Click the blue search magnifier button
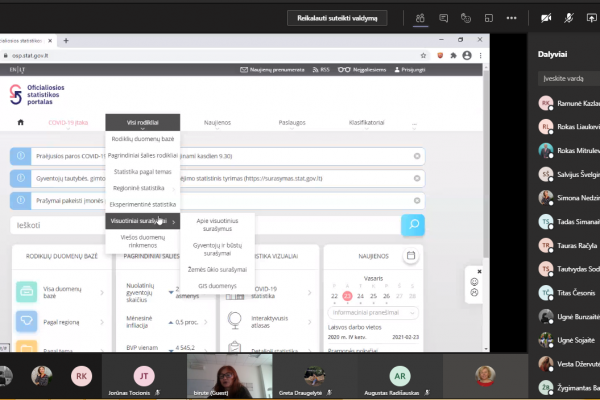The width and height of the screenshot is (600, 400). coord(413,225)
